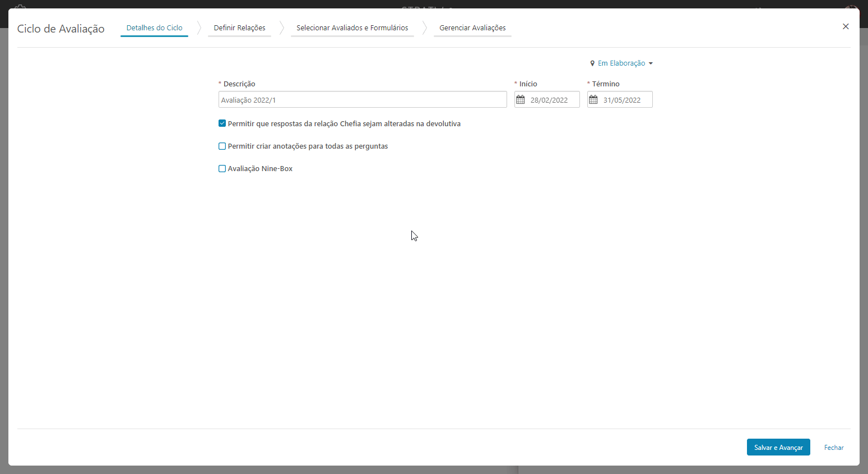
Task: Go to Definir Relações step
Action: tap(239, 28)
